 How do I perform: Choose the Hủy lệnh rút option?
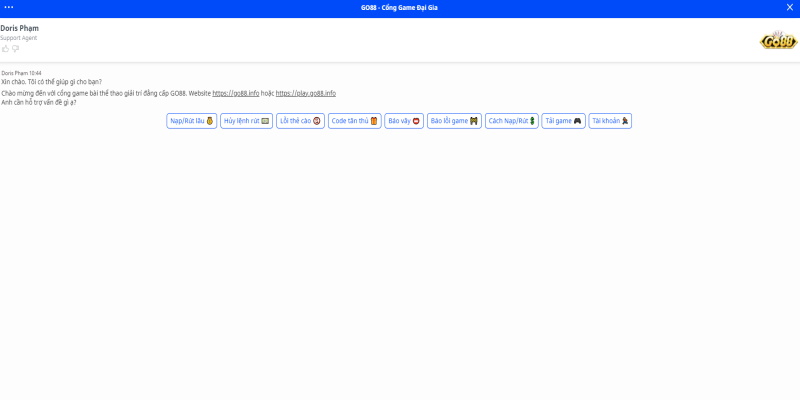coord(246,121)
